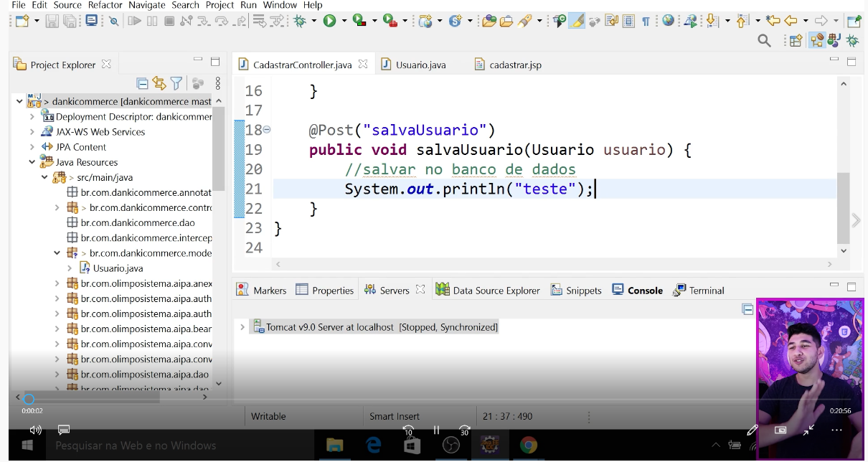
Task: Open the Refactor menu
Action: click(x=105, y=6)
